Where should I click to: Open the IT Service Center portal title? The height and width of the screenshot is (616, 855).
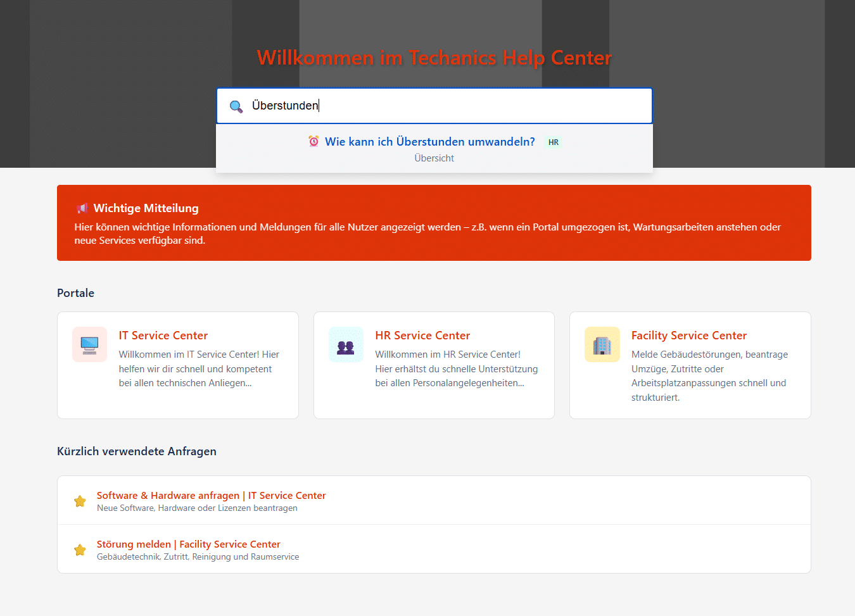(x=163, y=336)
